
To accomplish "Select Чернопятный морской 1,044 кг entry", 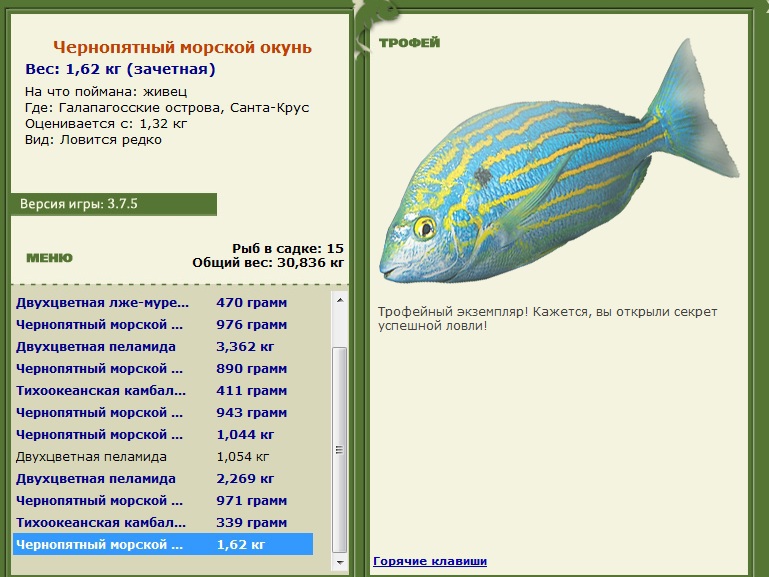I will pyautogui.click(x=162, y=435).
